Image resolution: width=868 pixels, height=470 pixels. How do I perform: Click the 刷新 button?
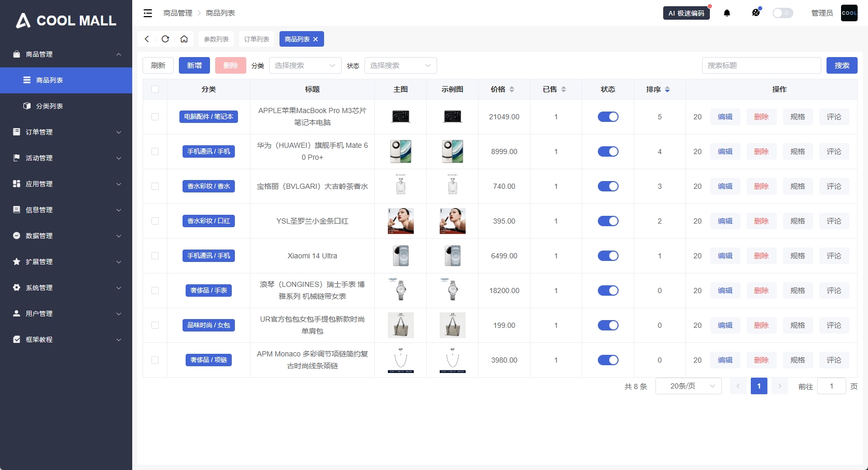[x=158, y=65]
